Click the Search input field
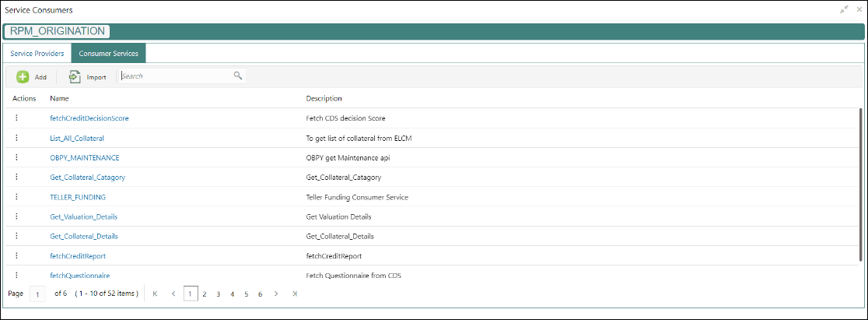The width and height of the screenshot is (868, 320). (176, 76)
